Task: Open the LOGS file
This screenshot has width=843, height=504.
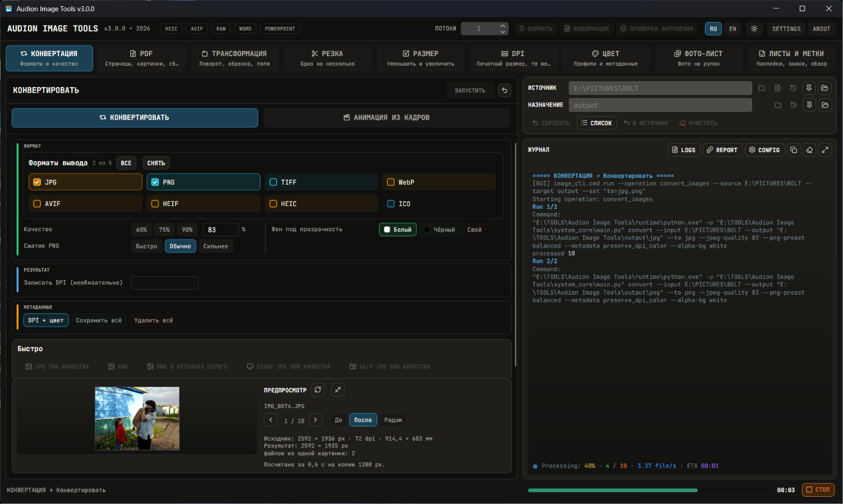Action: click(x=684, y=150)
